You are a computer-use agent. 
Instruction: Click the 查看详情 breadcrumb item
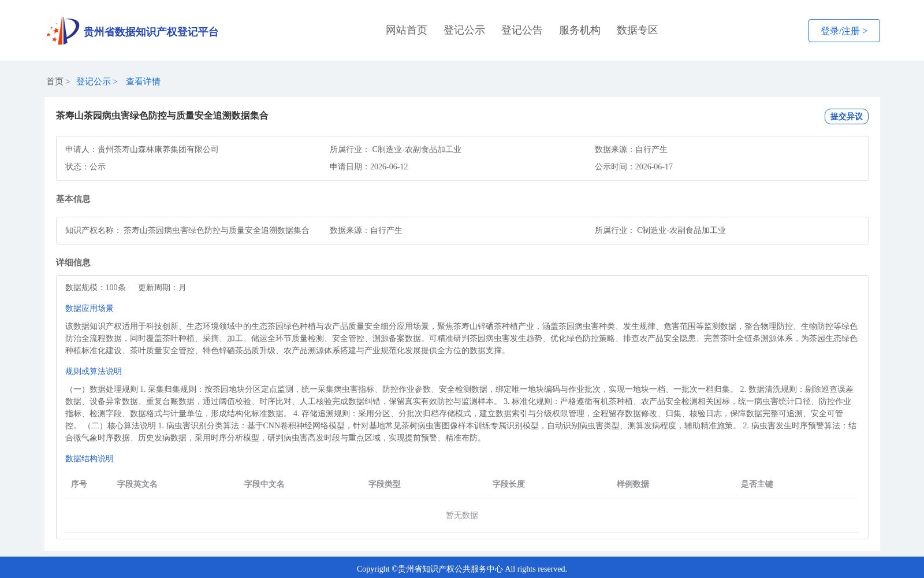pos(143,81)
